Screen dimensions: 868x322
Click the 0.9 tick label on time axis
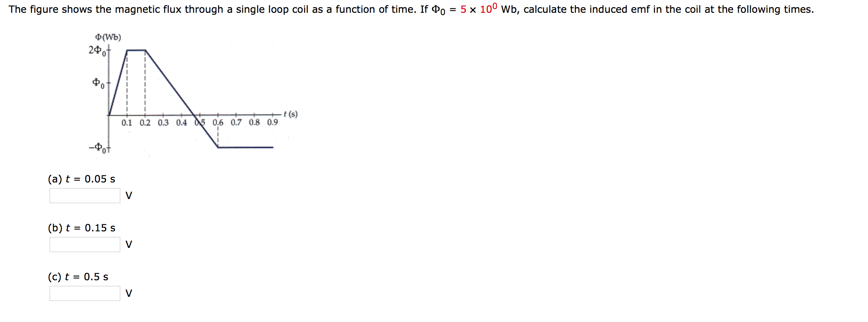tap(272, 122)
